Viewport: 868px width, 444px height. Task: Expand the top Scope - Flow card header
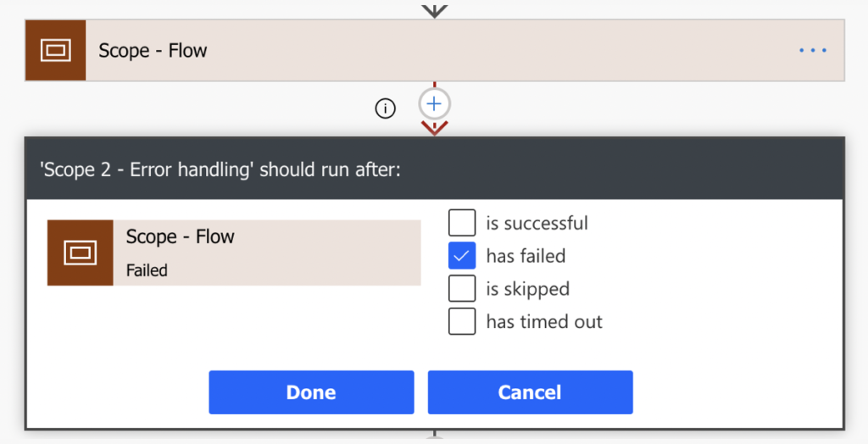pyautogui.click(x=435, y=50)
